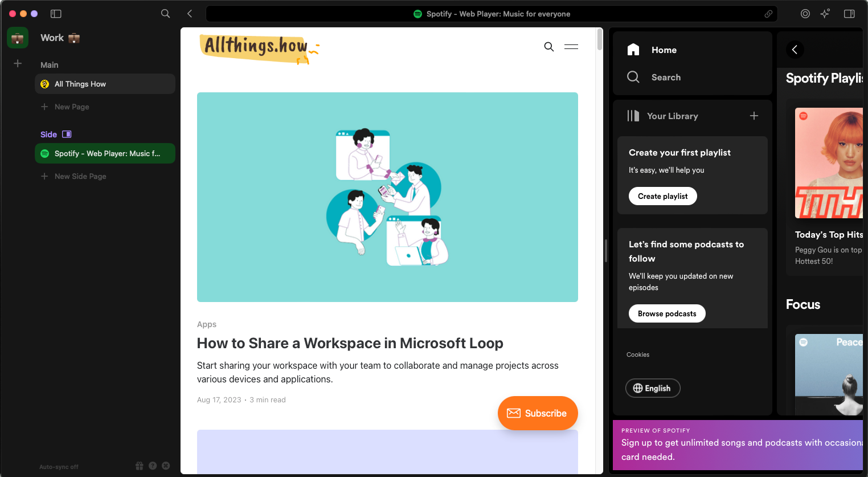
Task: Open How to Share a Workspace article title
Action: (350, 343)
